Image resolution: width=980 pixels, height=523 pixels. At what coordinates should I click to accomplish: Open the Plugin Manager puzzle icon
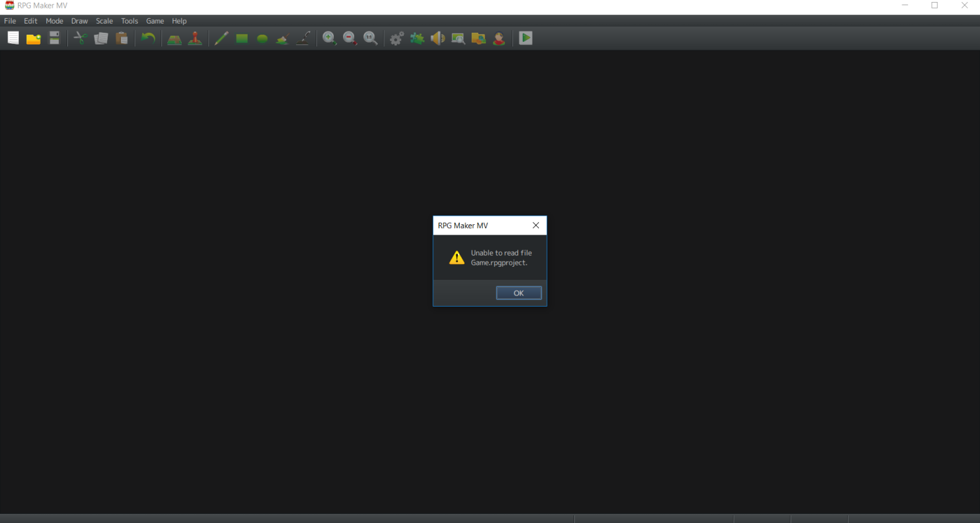pos(417,39)
